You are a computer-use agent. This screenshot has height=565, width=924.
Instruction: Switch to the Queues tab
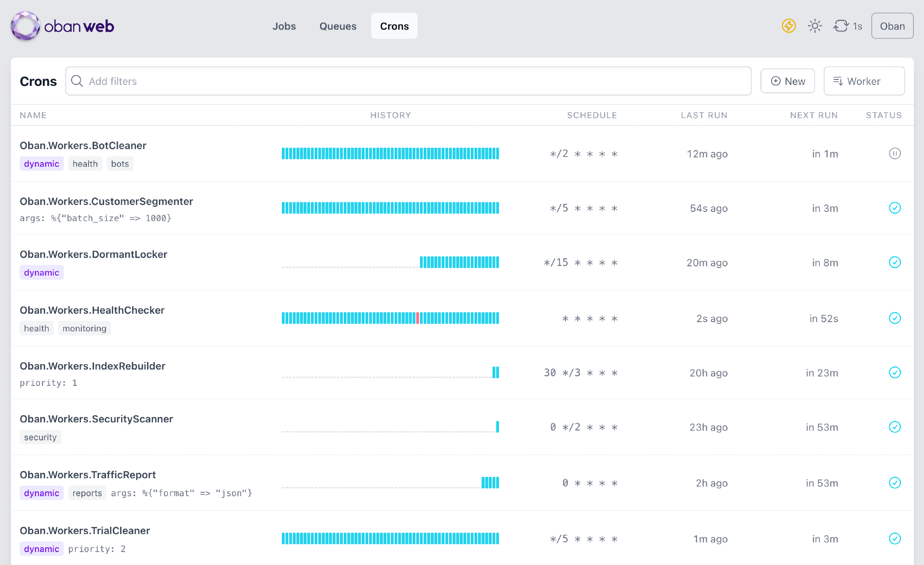[x=338, y=26]
